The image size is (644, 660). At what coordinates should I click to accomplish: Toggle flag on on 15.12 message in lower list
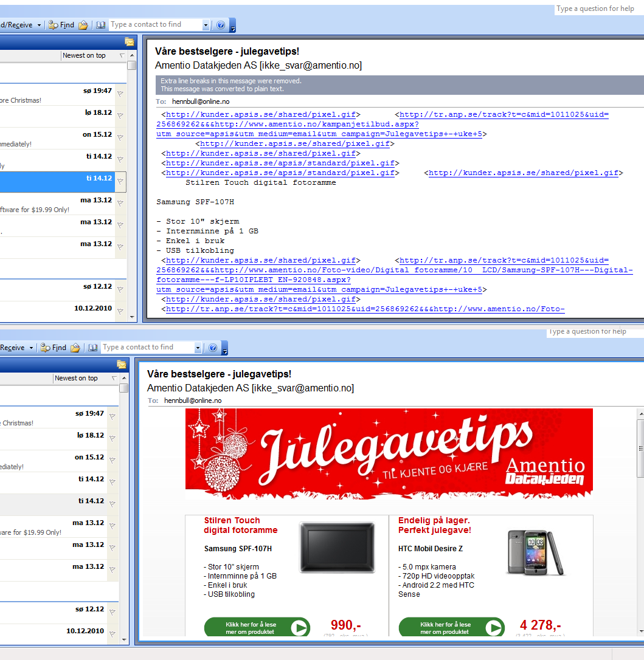113,461
